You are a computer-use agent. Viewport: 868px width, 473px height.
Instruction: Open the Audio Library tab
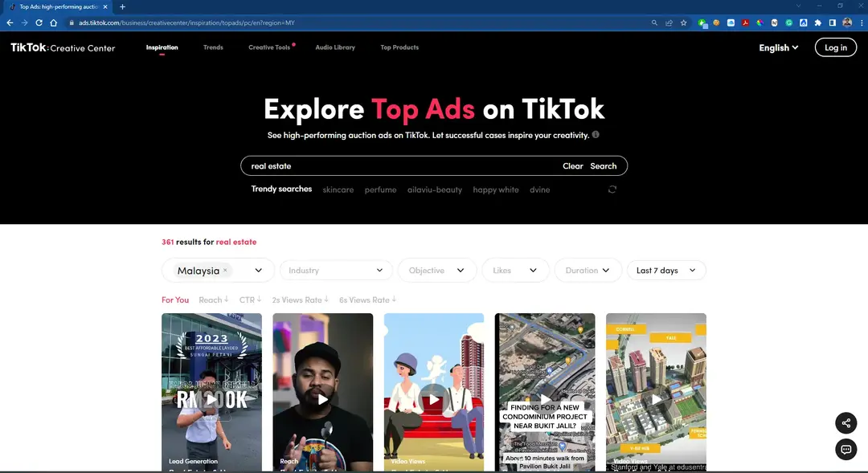[335, 47]
